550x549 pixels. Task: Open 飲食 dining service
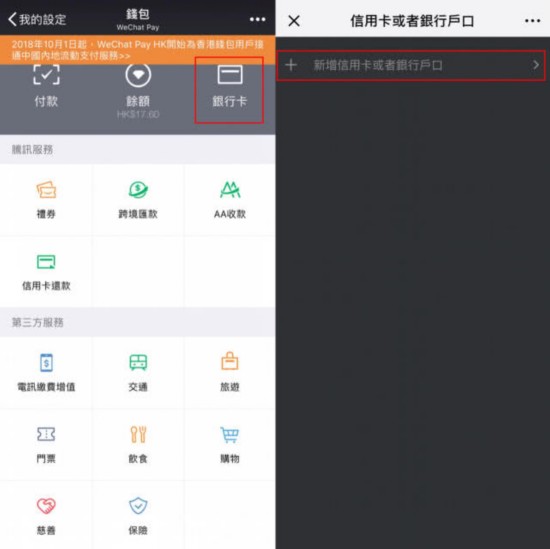tap(138, 444)
